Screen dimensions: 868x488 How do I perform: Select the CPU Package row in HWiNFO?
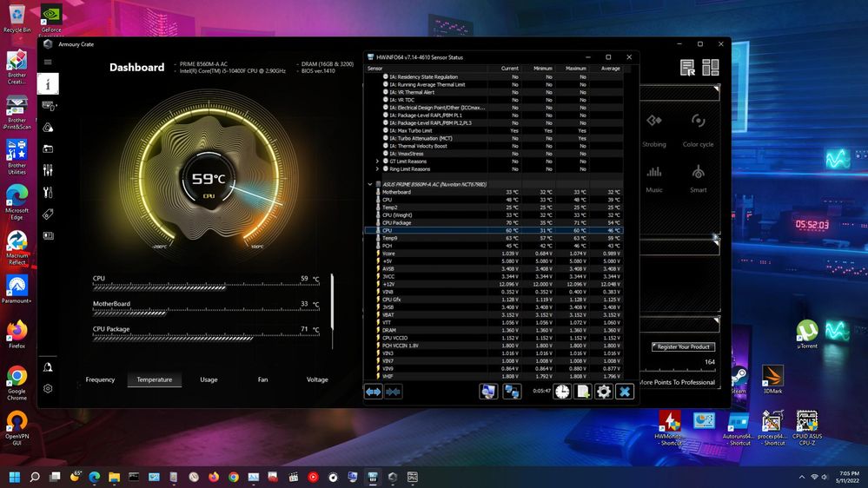[494, 223]
